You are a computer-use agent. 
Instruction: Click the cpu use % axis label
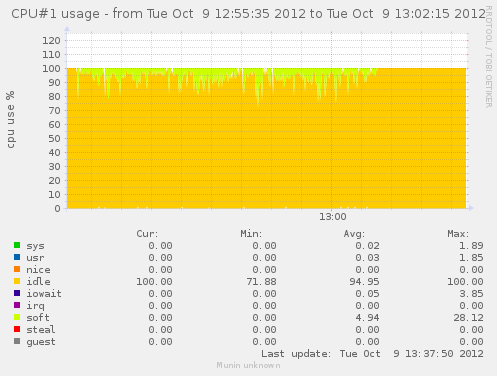10,119
